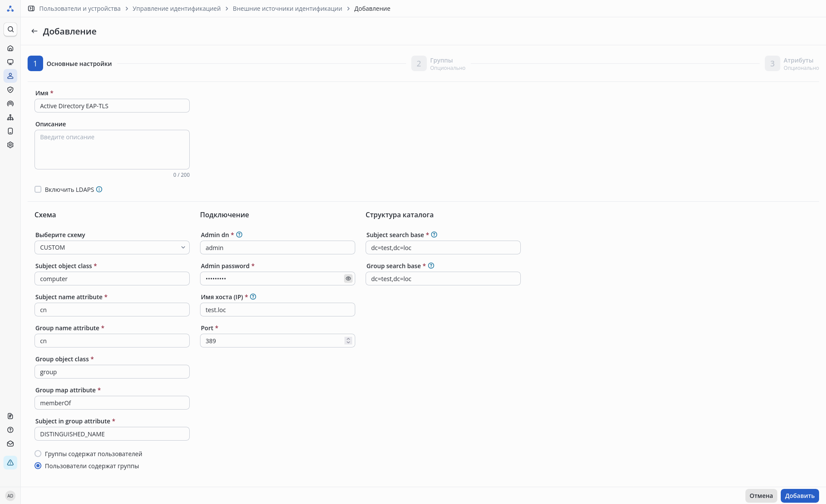Go to home icon in sidebar
The image size is (826, 504).
10,48
